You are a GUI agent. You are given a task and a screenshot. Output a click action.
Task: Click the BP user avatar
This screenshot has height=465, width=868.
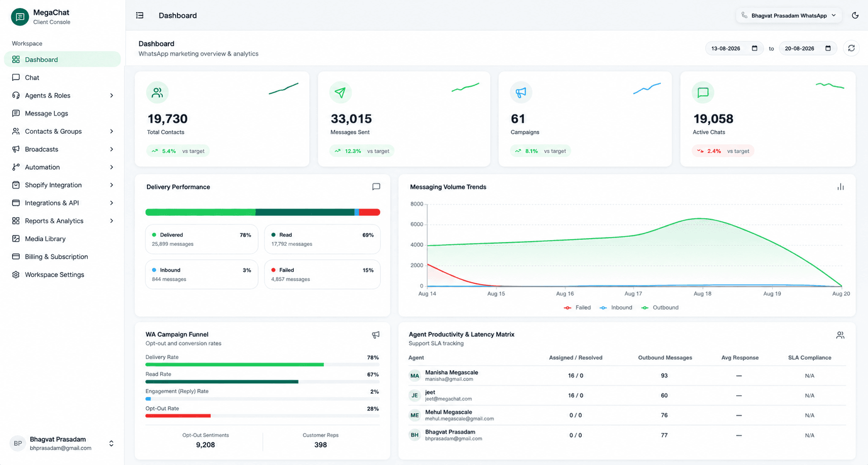[x=18, y=443]
